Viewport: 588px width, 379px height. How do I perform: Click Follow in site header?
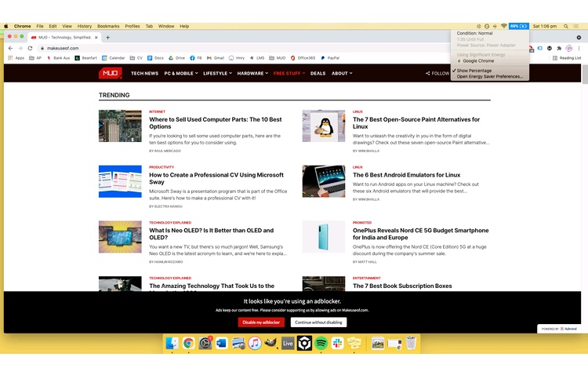click(x=437, y=74)
